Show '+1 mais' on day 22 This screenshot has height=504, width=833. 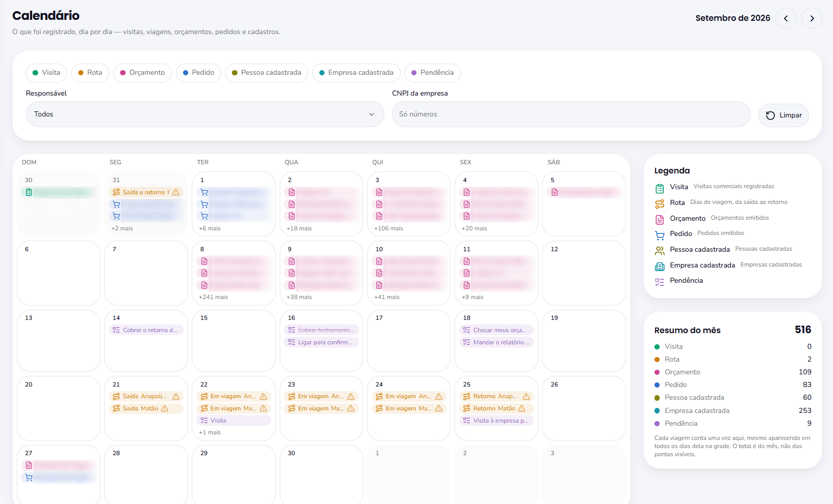click(x=210, y=432)
